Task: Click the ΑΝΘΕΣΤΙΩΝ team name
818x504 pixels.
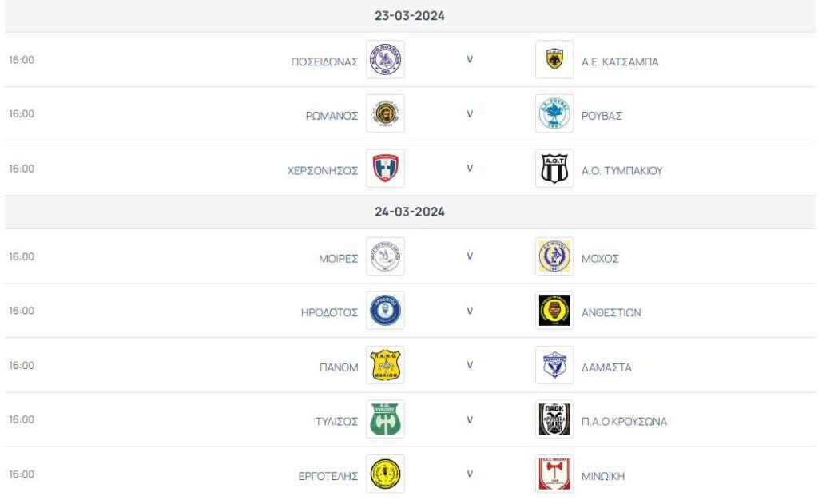Action: click(611, 313)
